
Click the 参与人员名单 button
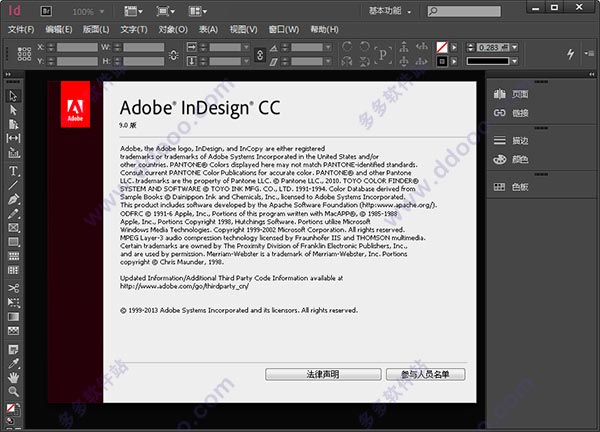pos(425,374)
